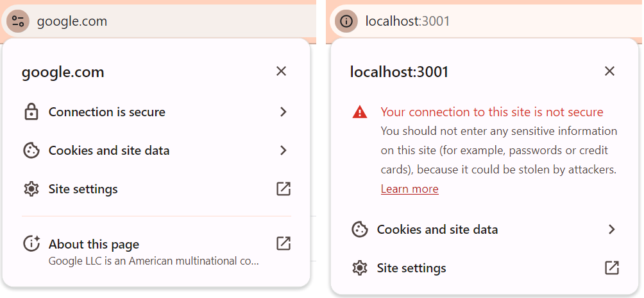Image resolution: width=644 pixels, height=298 pixels.
Task: Expand Cookies and site data chevron for google.com
Action: pyautogui.click(x=283, y=150)
